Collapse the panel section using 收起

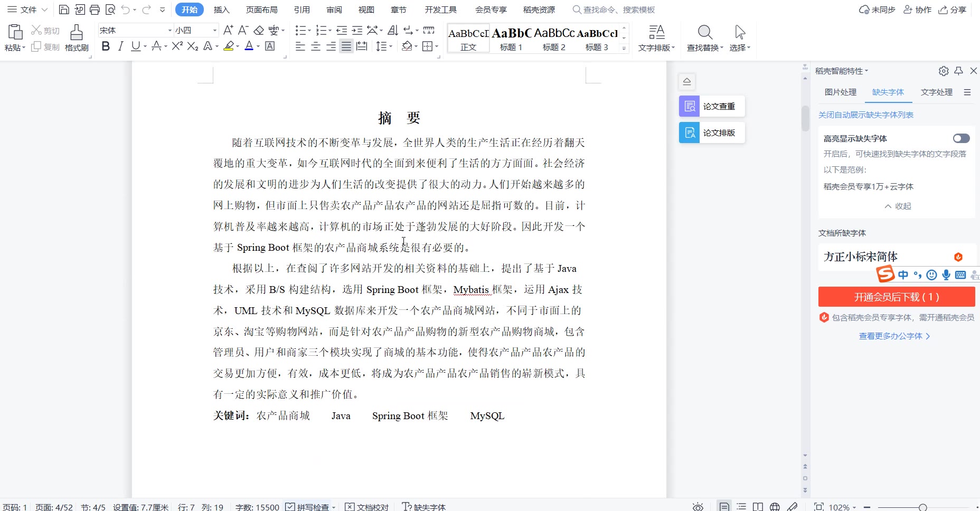(898, 206)
